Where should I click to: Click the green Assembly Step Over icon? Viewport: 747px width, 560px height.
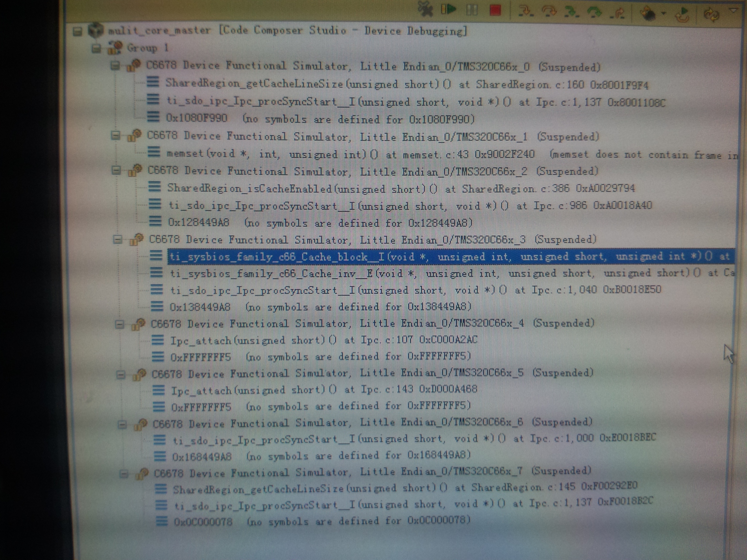pyautogui.click(x=595, y=13)
